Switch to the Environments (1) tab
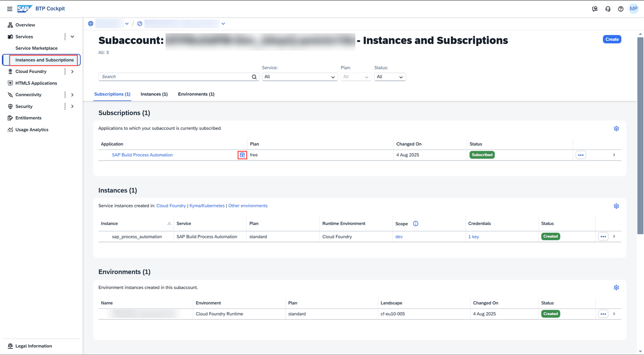 196,94
